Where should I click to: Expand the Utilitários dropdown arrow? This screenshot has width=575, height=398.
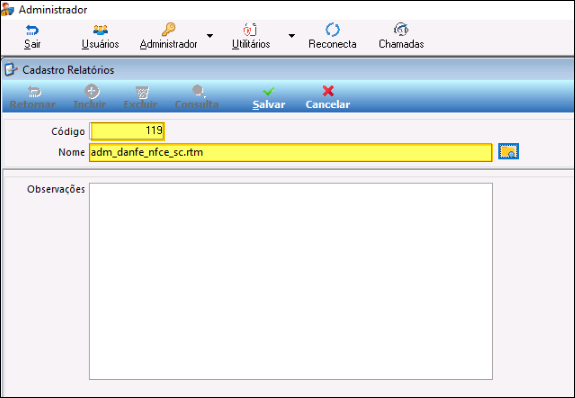click(x=292, y=36)
